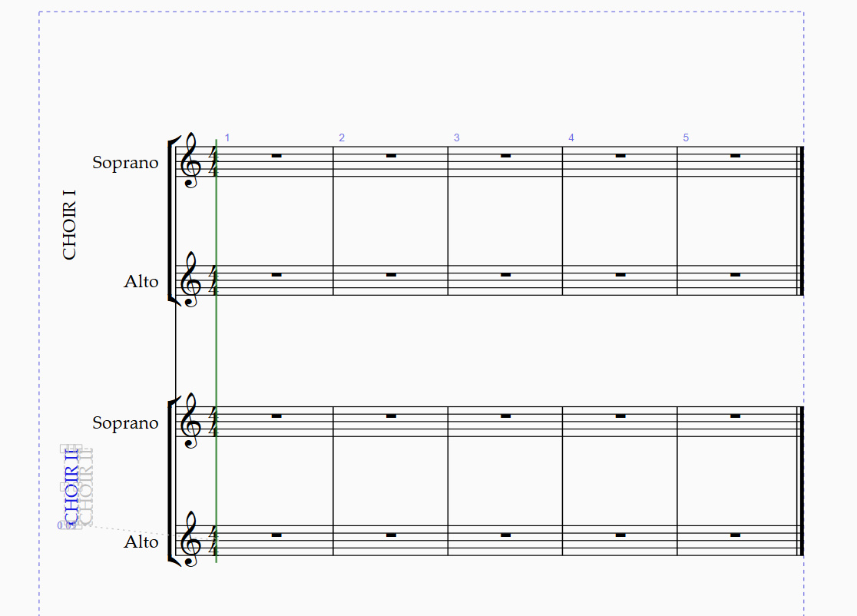The width and height of the screenshot is (857, 616).
Task: Select treble clef on top Soprano staff
Action: 190,161
